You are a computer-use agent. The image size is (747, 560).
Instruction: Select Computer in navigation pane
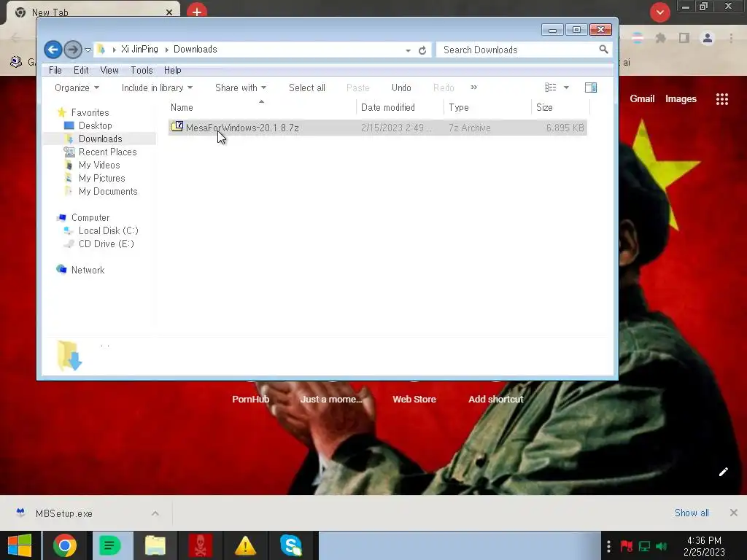tap(90, 217)
